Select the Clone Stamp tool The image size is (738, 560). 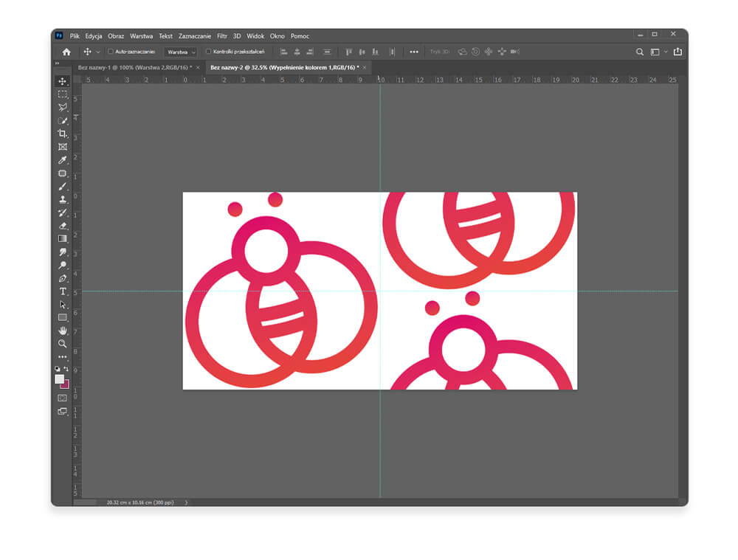click(x=63, y=200)
